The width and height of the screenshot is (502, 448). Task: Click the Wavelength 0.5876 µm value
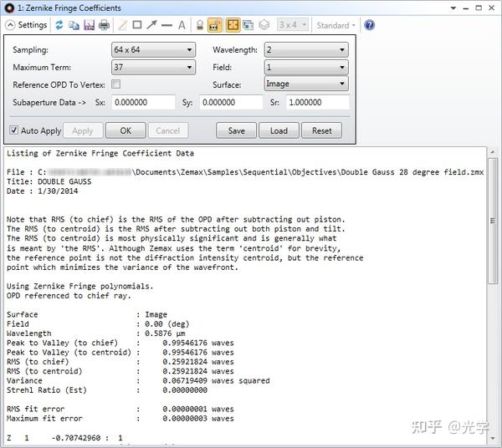coord(165,333)
